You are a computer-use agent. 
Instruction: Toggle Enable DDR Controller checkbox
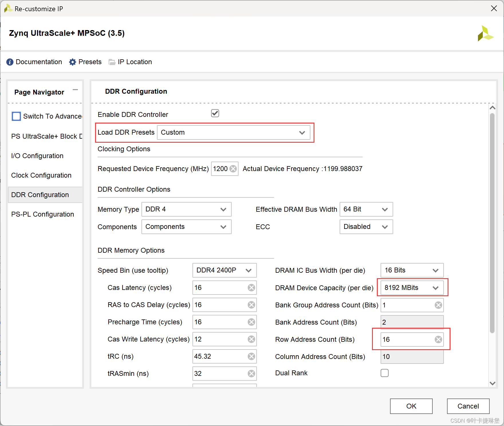click(x=215, y=113)
